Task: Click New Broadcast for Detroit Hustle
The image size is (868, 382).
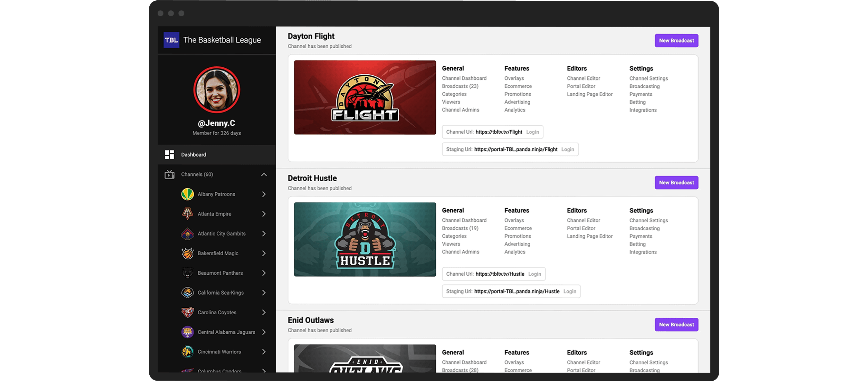Action: (676, 182)
